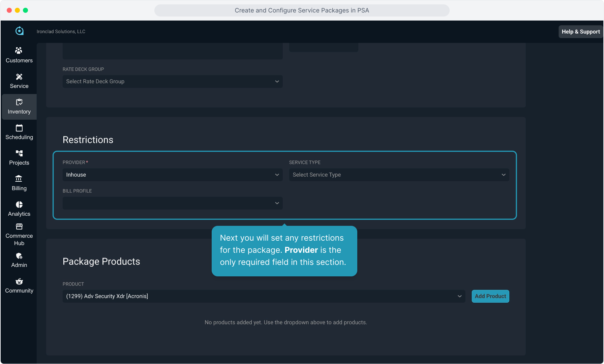Click the Ironclad Solutions, LLC company name
604x364 pixels.
(61, 32)
